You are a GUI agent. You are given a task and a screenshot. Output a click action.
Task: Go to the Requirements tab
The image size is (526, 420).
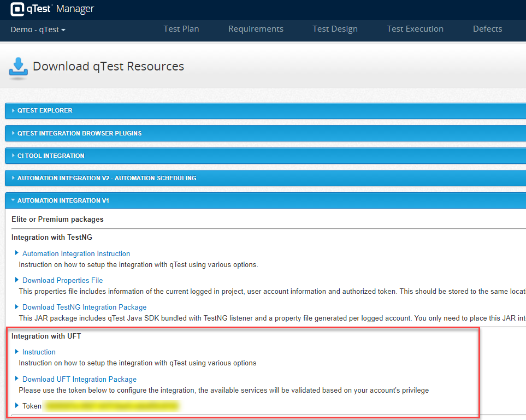click(x=256, y=29)
